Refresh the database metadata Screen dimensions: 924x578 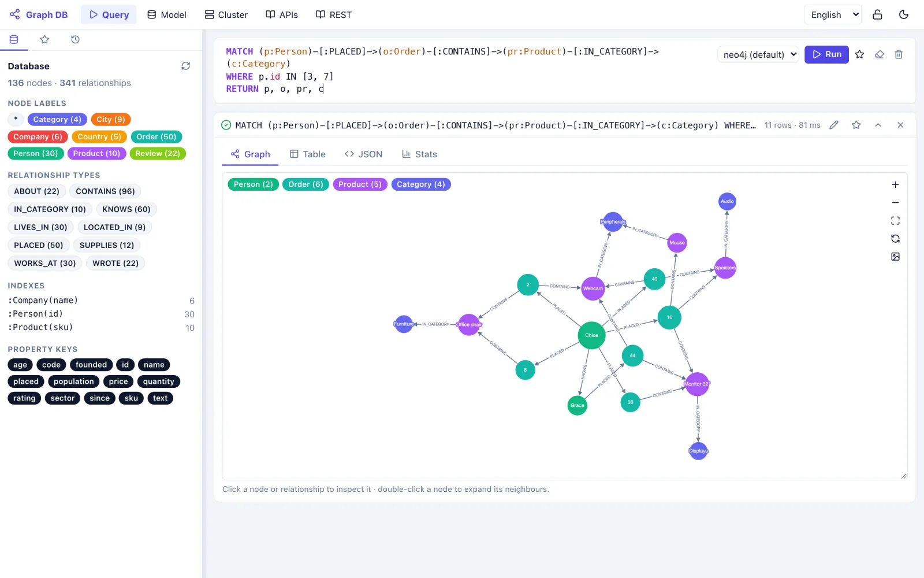pos(185,66)
